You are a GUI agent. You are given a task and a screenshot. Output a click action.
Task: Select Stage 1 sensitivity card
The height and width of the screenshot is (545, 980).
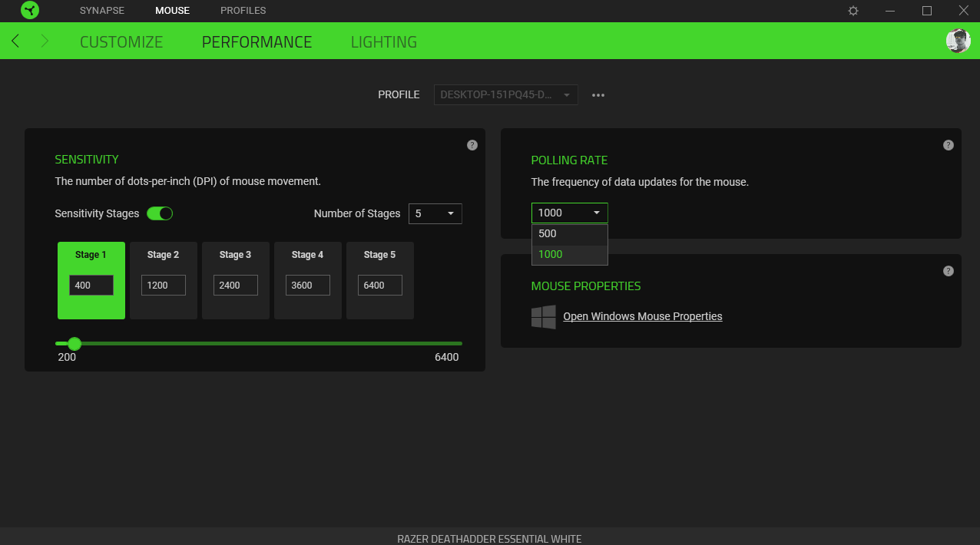click(91, 280)
